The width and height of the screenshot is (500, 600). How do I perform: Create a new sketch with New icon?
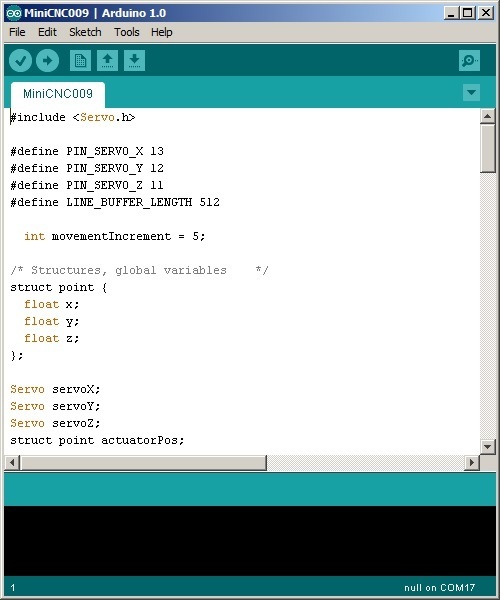pyautogui.click(x=80, y=60)
